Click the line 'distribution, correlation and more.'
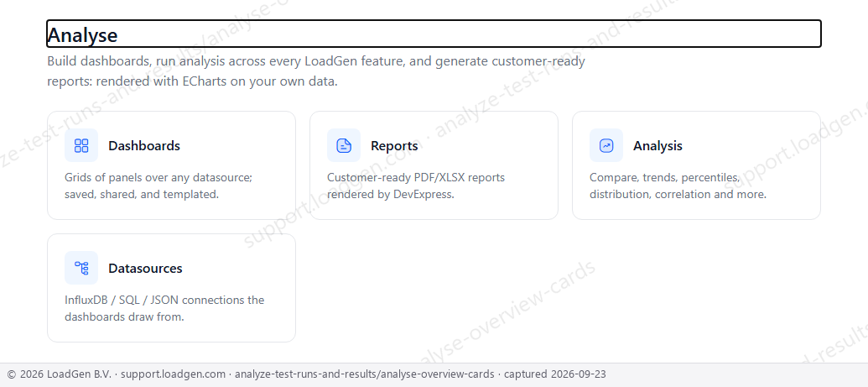Screen dimensions: 868x387 coord(678,195)
